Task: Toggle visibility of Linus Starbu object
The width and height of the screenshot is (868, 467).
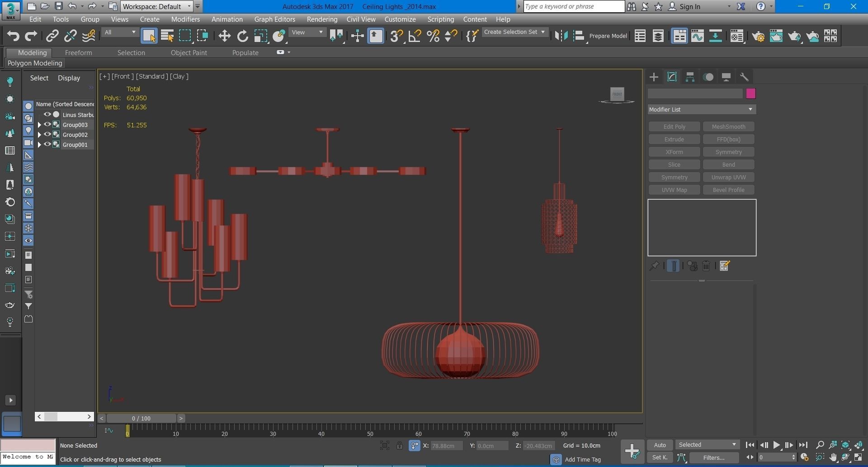Action: click(47, 115)
